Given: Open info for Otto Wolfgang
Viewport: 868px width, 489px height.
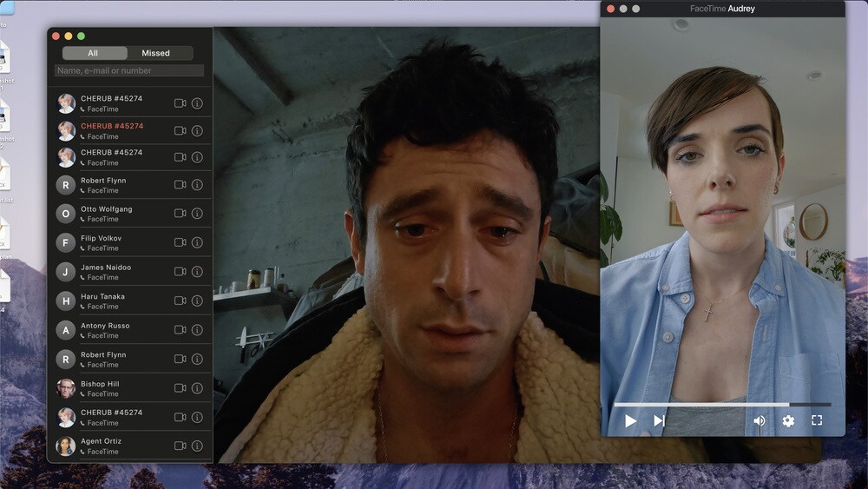Looking at the screenshot, I should (197, 213).
